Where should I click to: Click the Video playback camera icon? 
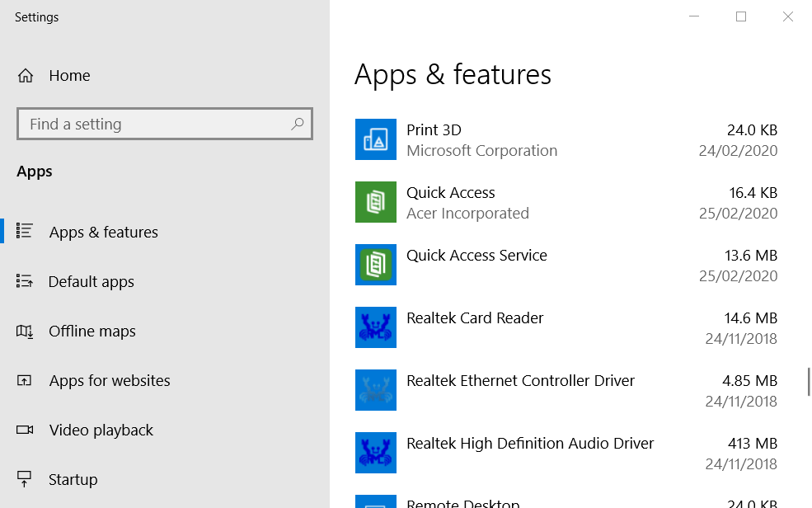pyautogui.click(x=25, y=430)
